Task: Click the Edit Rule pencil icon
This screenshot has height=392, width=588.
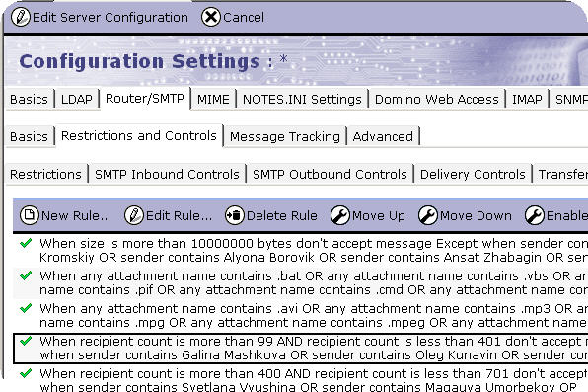Action: (x=134, y=215)
